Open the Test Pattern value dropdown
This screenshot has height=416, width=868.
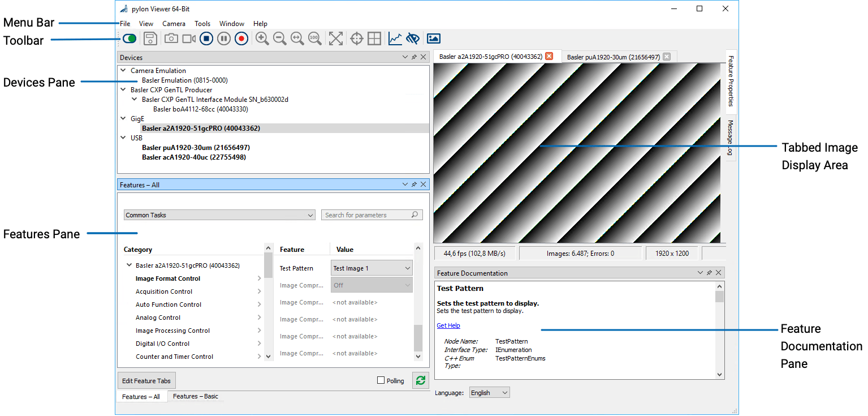(372, 268)
